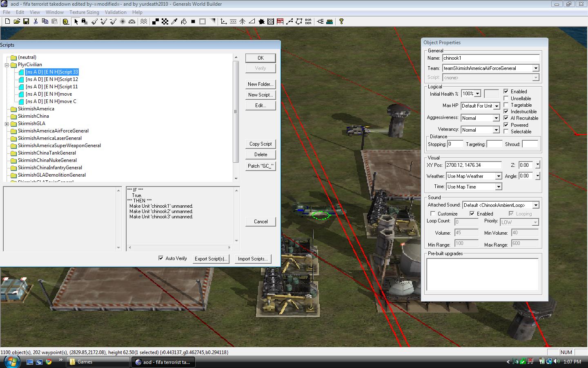Open the Validation menu
588x368 pixels.
[116, 12]
